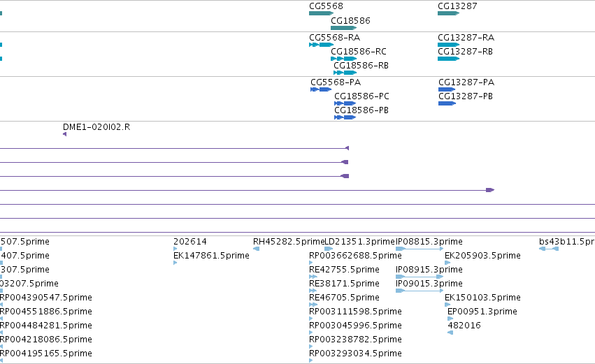Click the CG5568-PA label
Screen dimensions: 595x364
tap(336, 82)
